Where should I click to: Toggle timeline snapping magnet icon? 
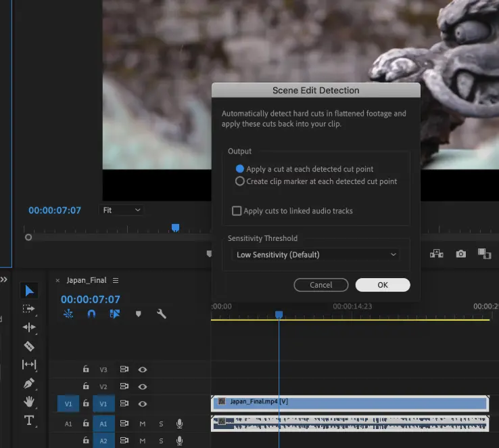91,314
